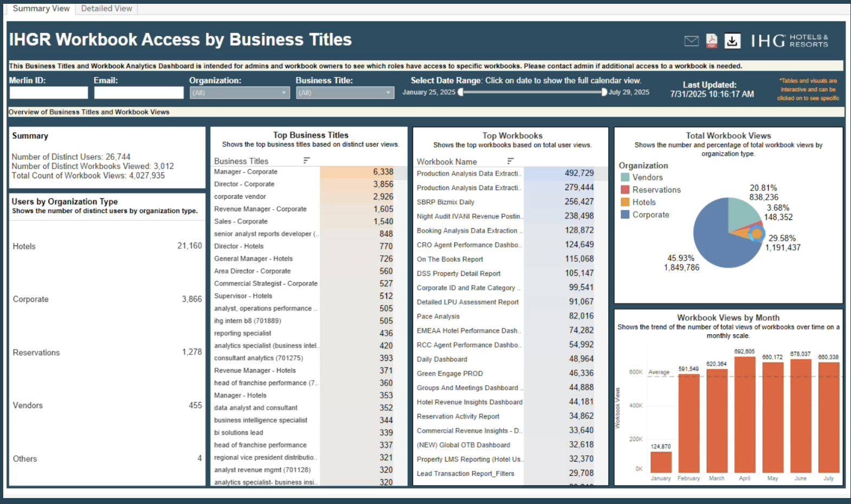The image size is (851, 504).
Task: Select Others row in organization type
Action: (x=107, y=458)
